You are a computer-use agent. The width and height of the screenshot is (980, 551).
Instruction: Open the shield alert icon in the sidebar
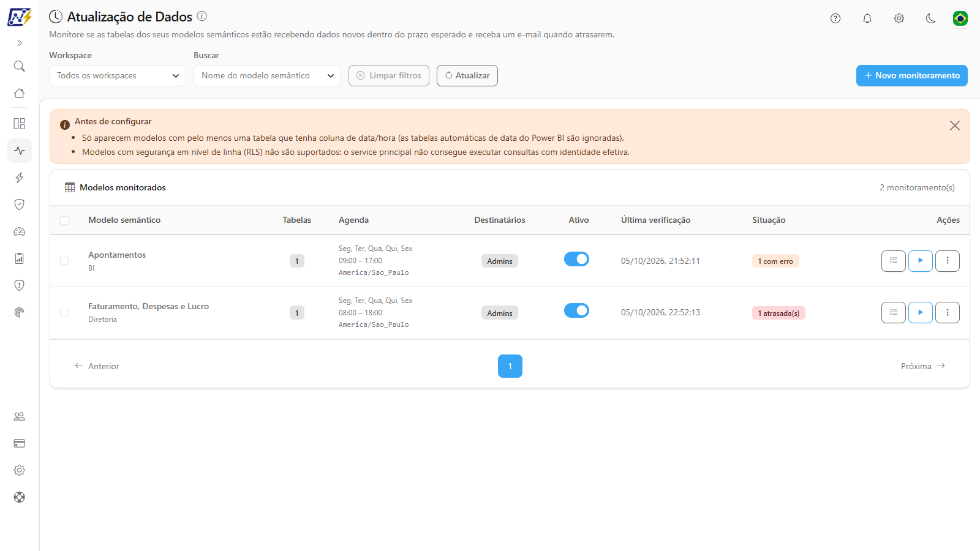[x=20, y=285]
